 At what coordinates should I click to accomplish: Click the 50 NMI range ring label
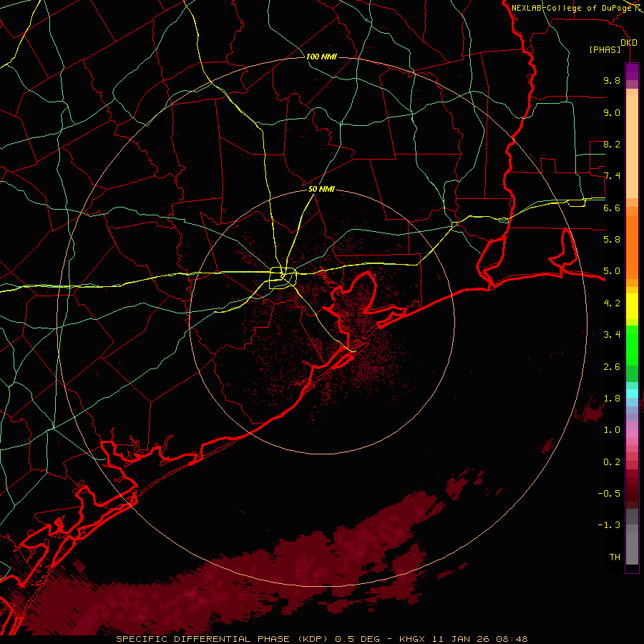[x=321, y=189]
